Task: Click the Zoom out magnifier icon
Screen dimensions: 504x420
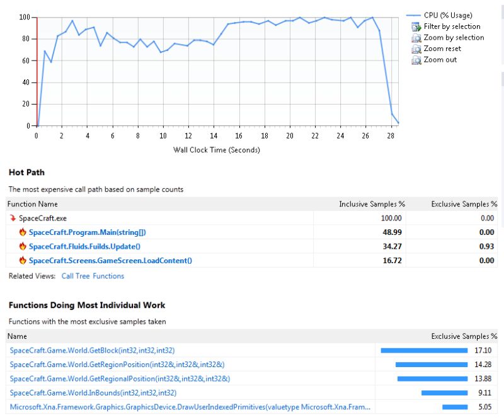Action: tap(416, 60)
